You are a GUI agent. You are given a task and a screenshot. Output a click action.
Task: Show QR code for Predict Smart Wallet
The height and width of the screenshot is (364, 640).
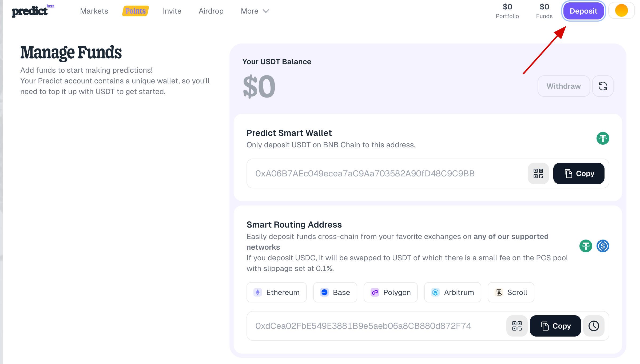click(x=538, y=173)
